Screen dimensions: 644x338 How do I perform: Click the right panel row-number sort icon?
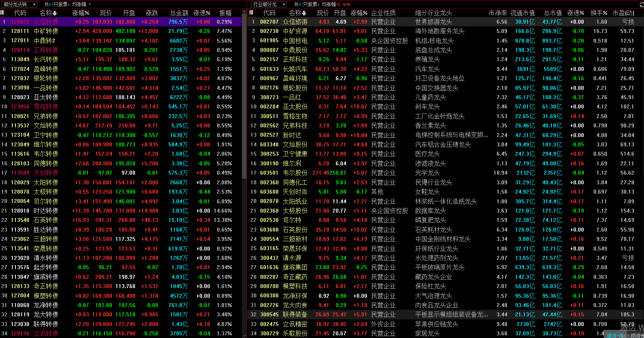click(x=251, y=13)
